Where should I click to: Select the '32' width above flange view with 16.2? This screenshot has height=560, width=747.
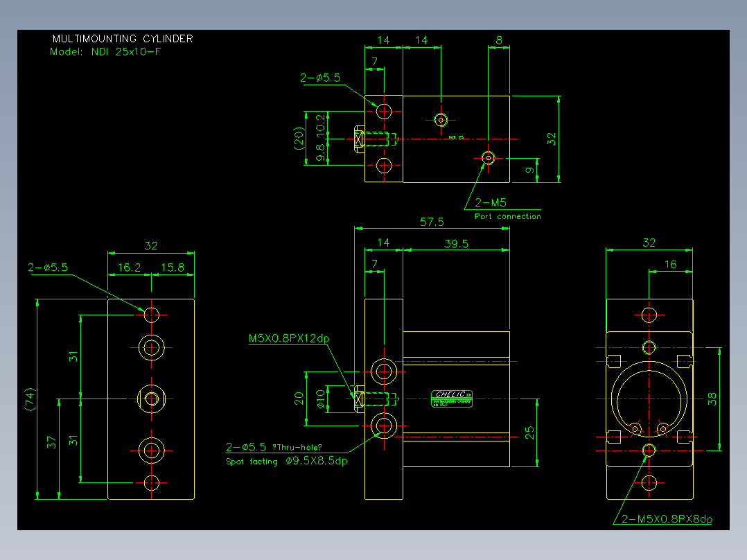(151, 246)
